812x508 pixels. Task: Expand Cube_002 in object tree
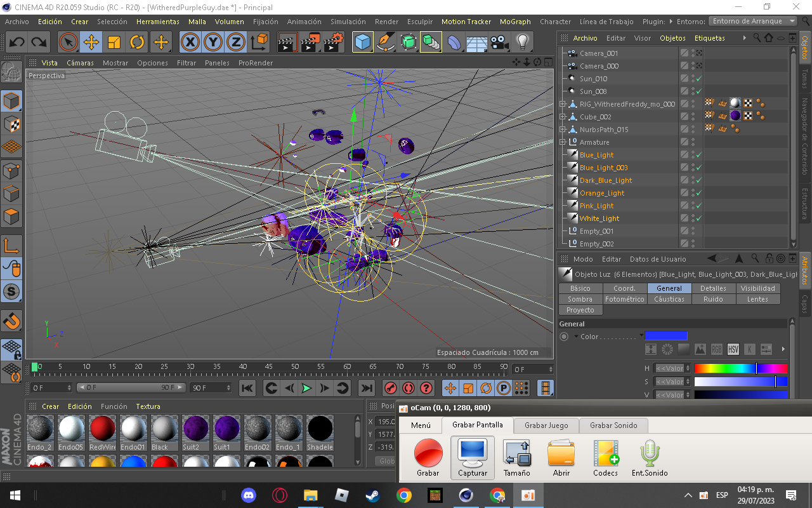click(562, 117)
